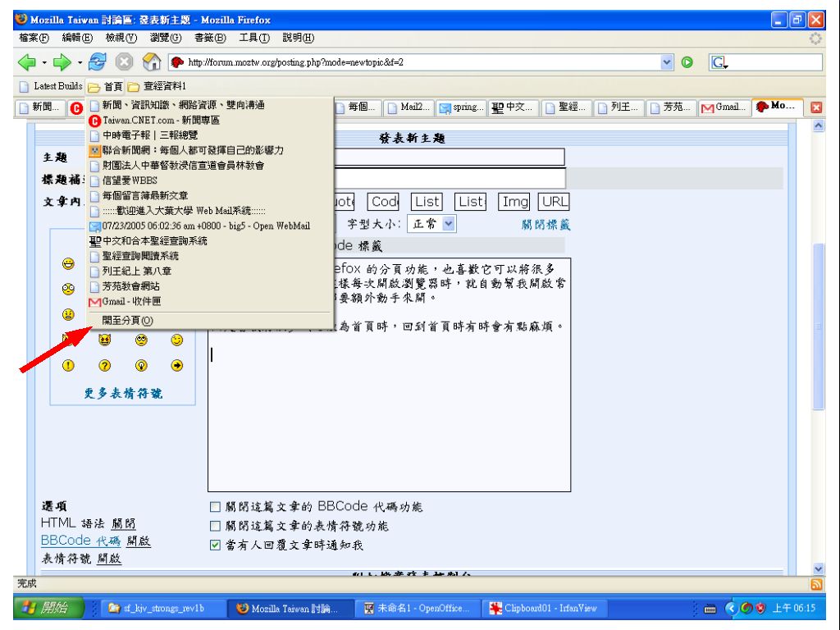The width and height of the screenshot is (840, 630).
Task: Click the Stop loading icon
Action: pos(125,62)
